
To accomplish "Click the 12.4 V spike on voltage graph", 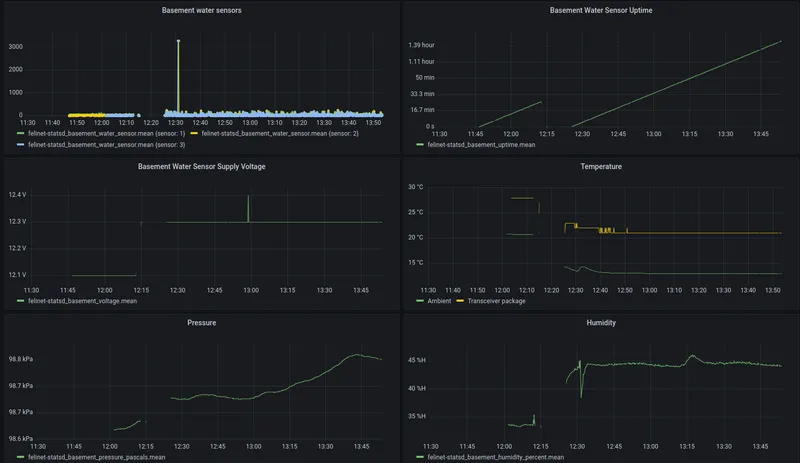I will [248, 196].
